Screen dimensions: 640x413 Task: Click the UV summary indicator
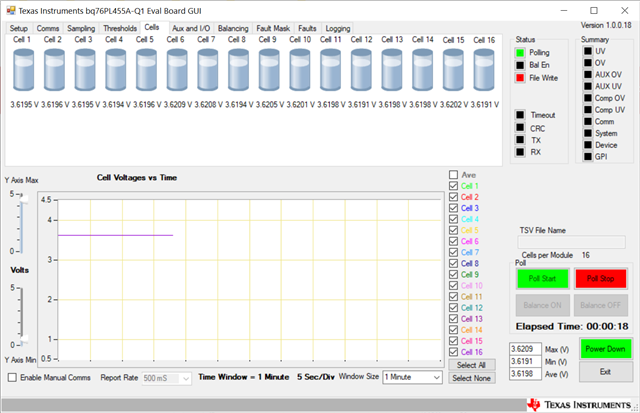[588, 51]
